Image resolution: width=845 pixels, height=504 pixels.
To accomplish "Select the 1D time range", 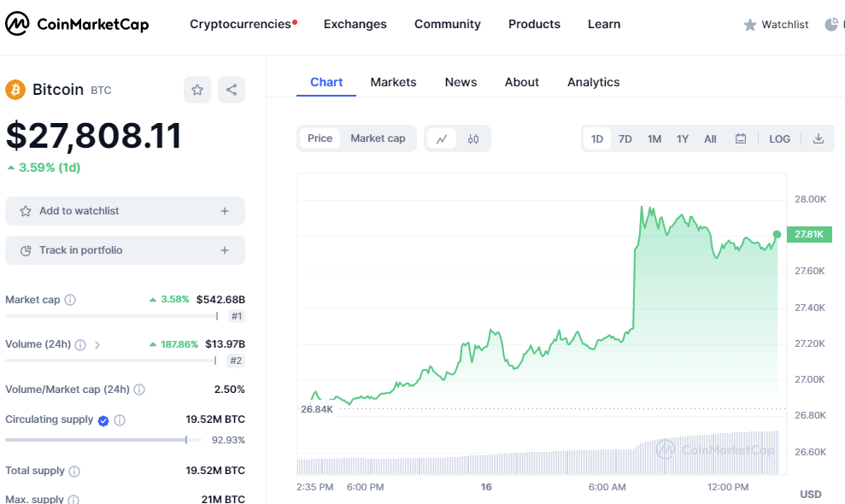I will (x=597, y=138).
